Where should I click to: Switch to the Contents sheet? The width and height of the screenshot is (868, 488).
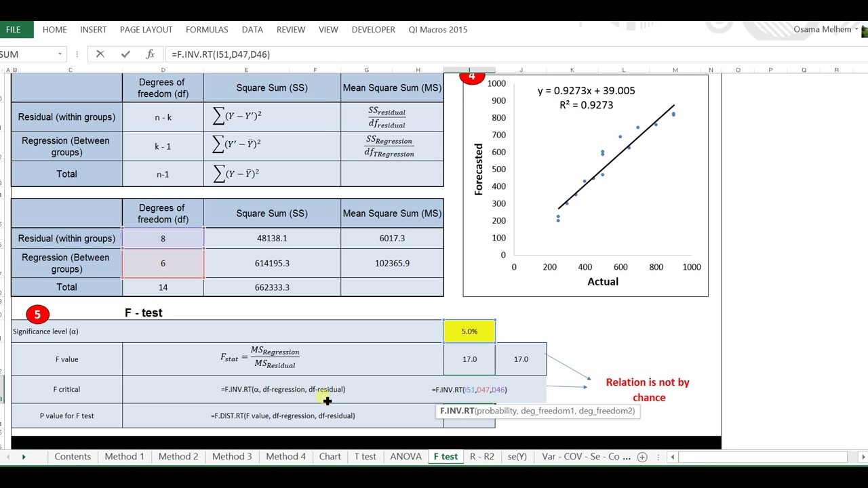click(x=73, y=457)
